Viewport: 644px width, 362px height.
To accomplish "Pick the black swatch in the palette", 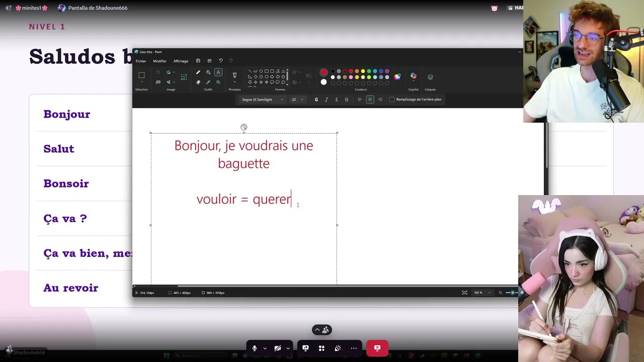I will pos(333,71).
